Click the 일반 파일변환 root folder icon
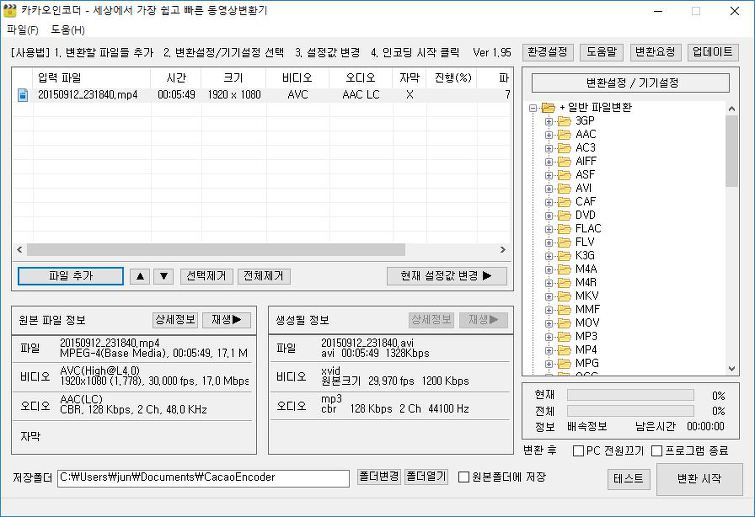Viewport: 755px width, 517px height. 548,107
